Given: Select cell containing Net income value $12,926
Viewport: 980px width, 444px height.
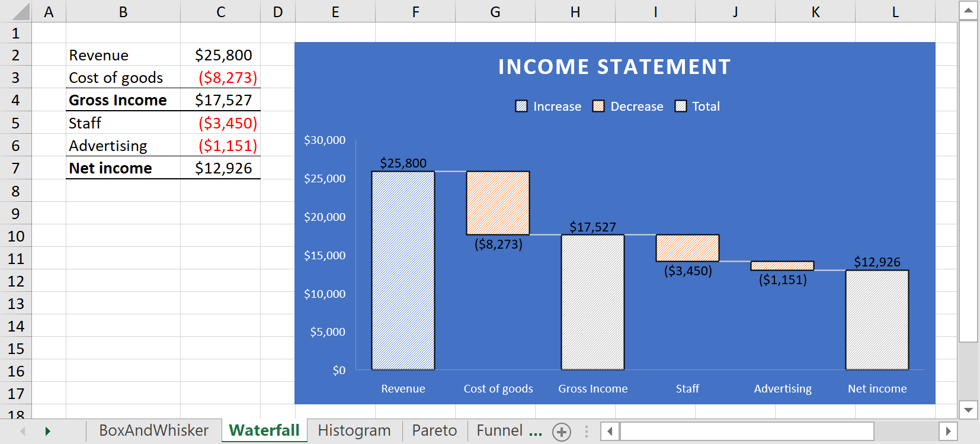Looking at the screenshot, I should pyautogui.click(x=220, y=168).
